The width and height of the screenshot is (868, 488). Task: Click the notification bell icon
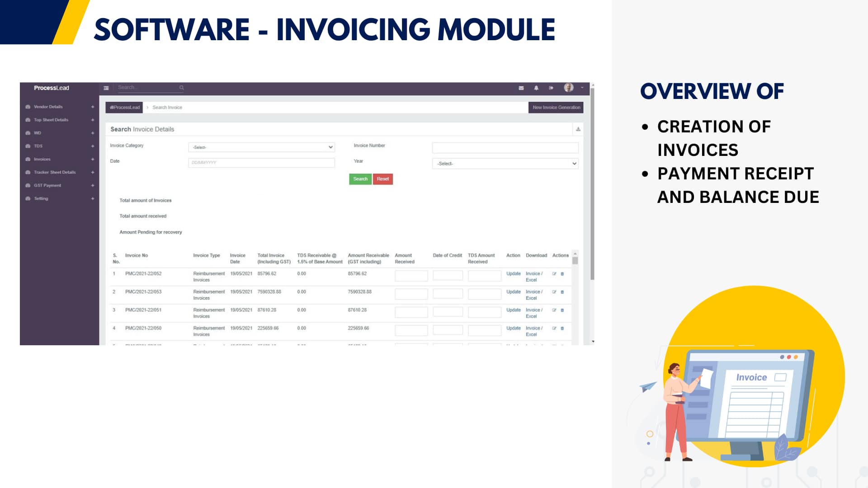point(536,88)
